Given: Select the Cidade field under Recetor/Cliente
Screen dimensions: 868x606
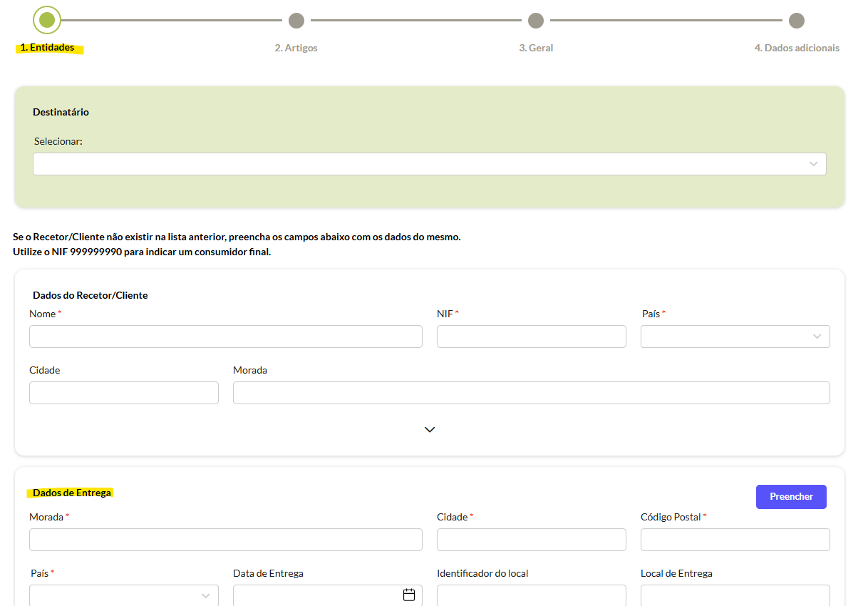Looking at the screenshot, I should point(123,393).
